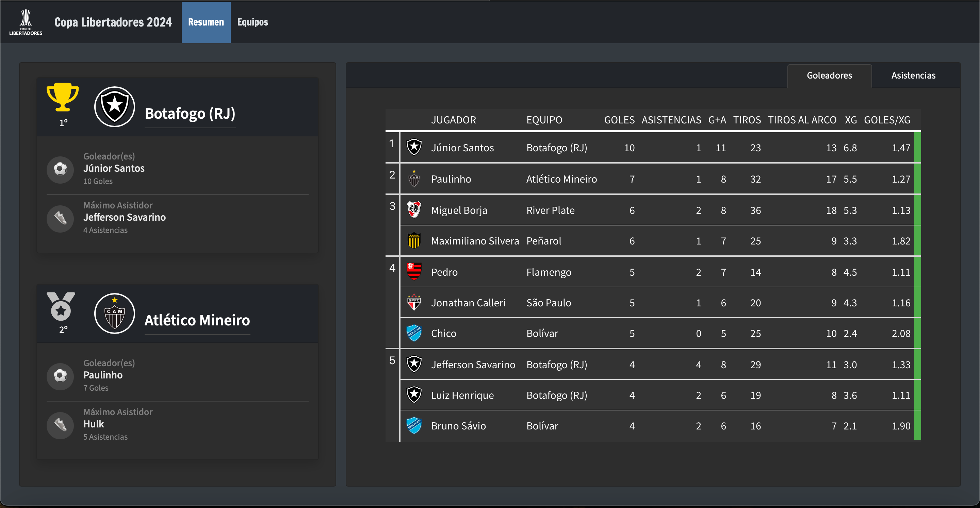Switch to the Asistencias tab
The height and width of the screenshot is (508, 980).
(x=913, y=76)
